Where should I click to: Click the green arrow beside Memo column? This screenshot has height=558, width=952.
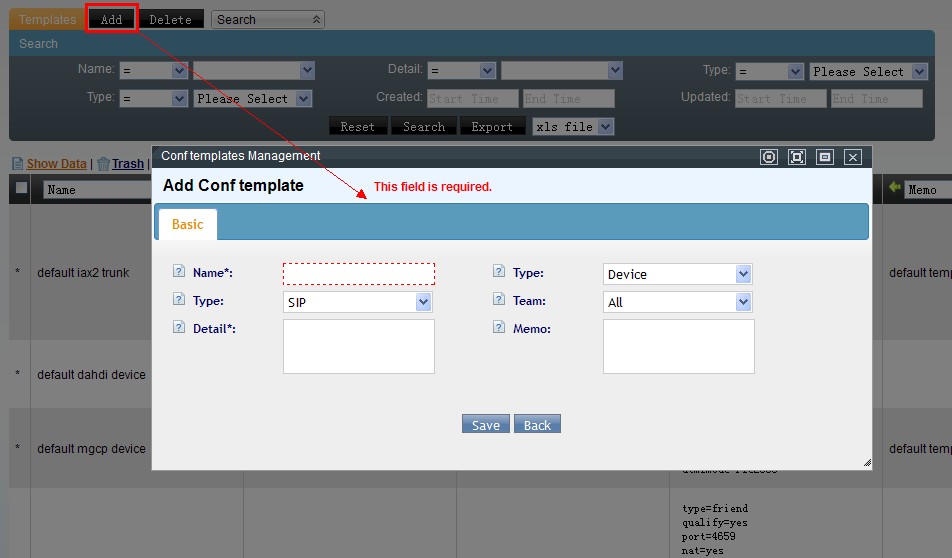[x=894, y=188]
